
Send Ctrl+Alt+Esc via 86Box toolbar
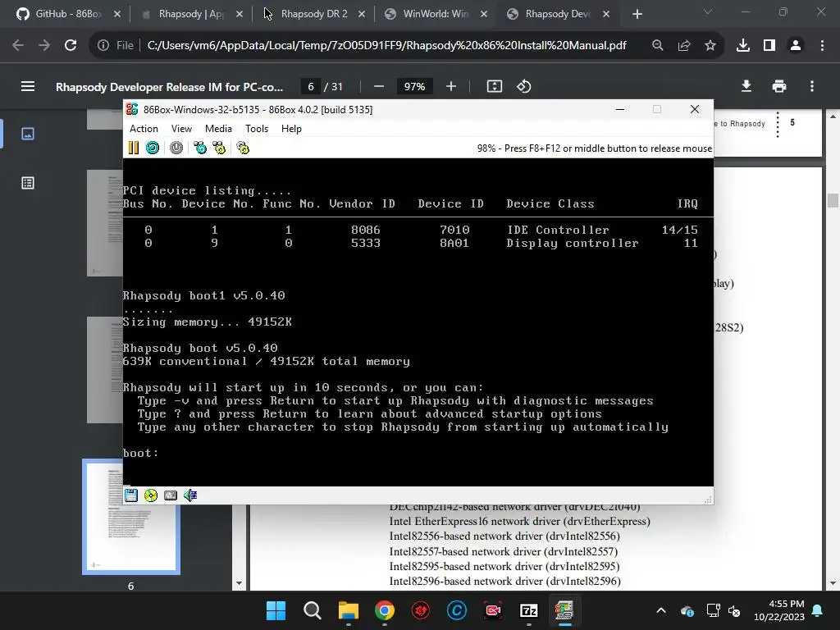[219, 148]
